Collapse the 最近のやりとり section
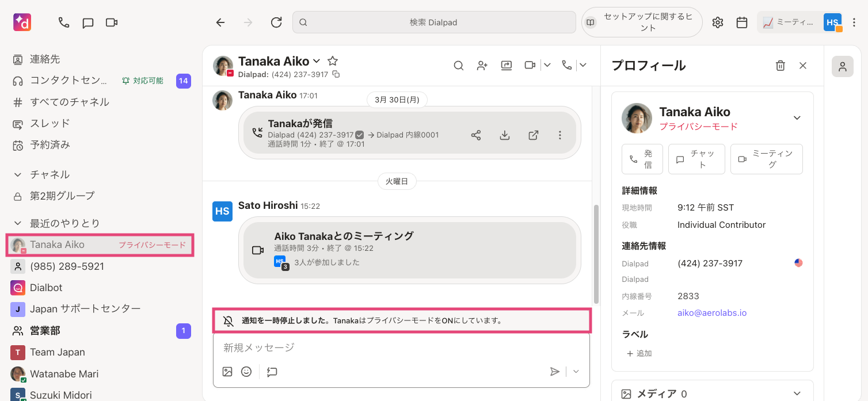This screenshot has width=868, height=401. click(x=18, y=223)
